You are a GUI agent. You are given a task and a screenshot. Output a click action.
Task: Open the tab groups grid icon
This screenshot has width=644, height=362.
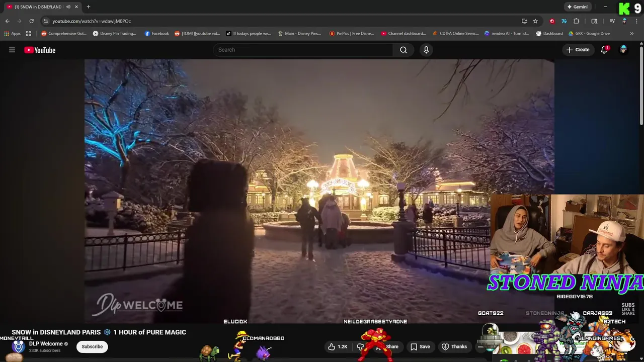click(x=29, y=34)
